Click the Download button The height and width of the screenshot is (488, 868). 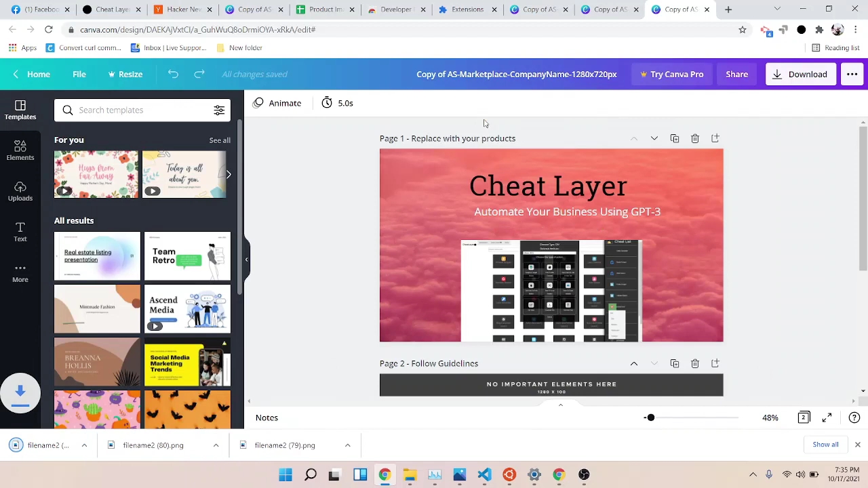pyautogui.click(x=800, y=74)
